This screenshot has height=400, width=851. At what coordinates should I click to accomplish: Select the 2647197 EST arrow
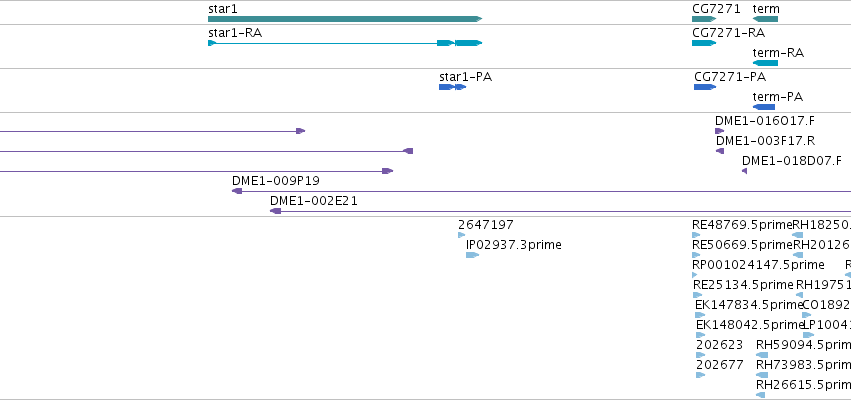point(461,235)
